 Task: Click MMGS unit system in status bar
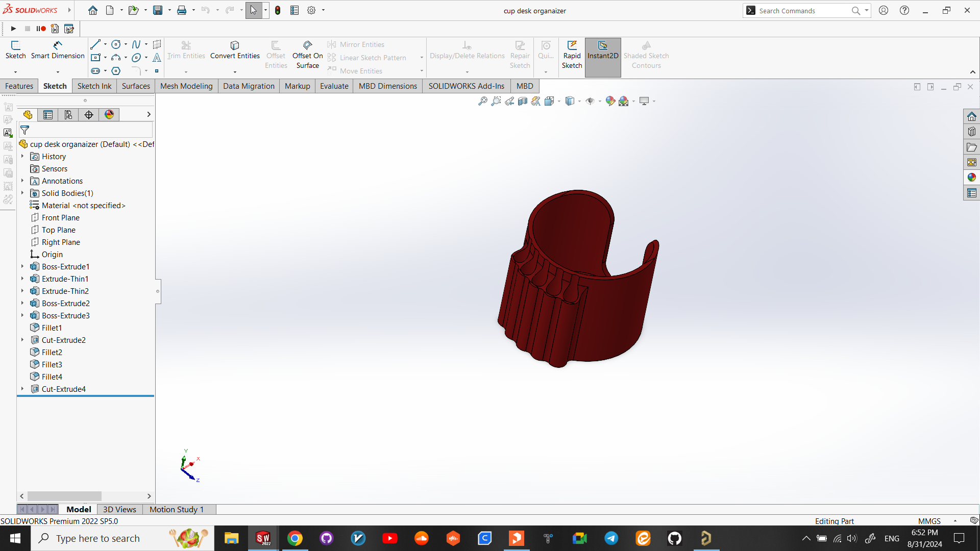click(x=929, y=521)
